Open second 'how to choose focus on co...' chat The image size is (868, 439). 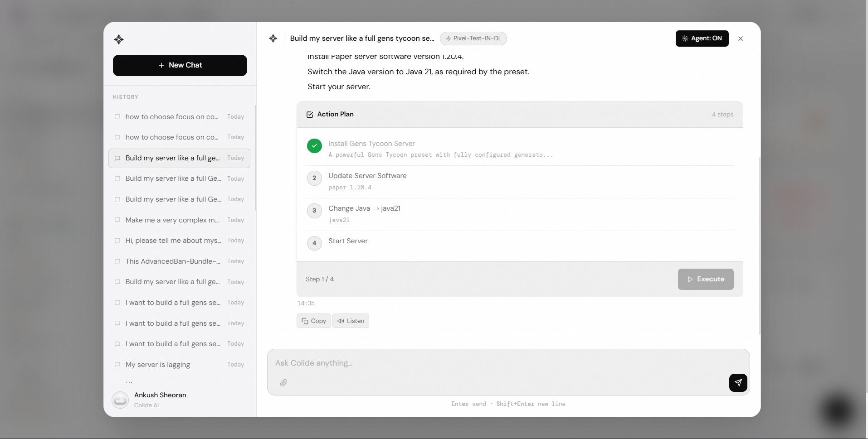(x=179, y=137)
